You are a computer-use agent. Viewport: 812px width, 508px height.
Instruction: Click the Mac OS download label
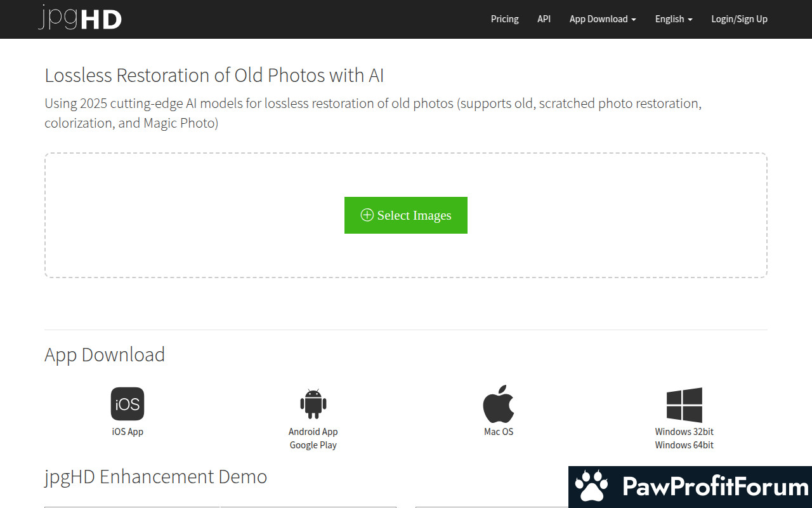pos(499,432)
